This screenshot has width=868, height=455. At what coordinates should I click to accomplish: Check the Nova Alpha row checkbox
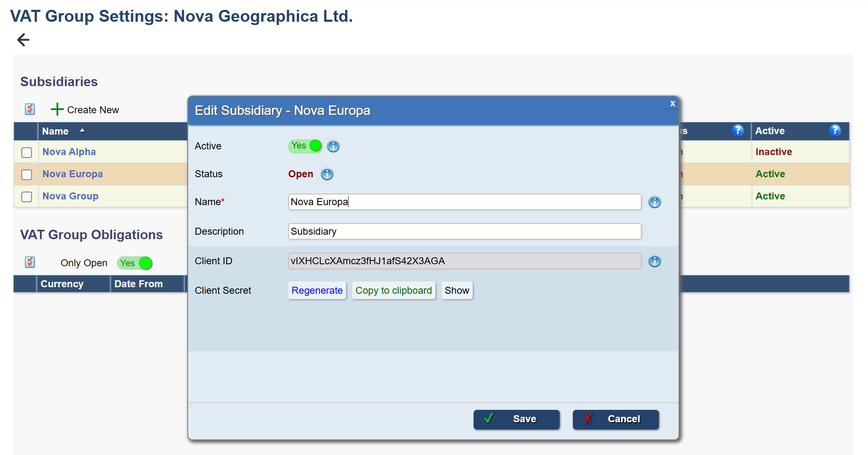click(x=27, y=153)
